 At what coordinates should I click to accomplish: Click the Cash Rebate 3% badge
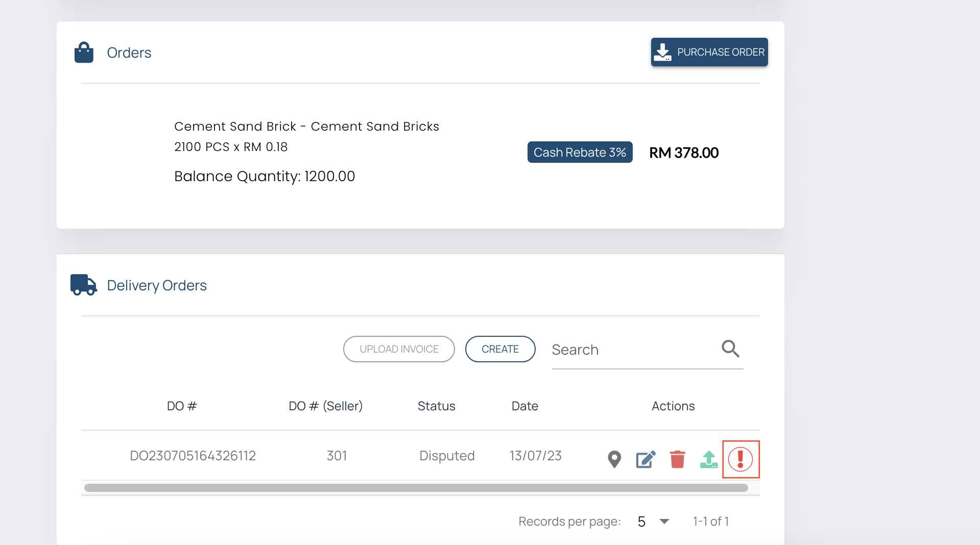coord(580,152)
